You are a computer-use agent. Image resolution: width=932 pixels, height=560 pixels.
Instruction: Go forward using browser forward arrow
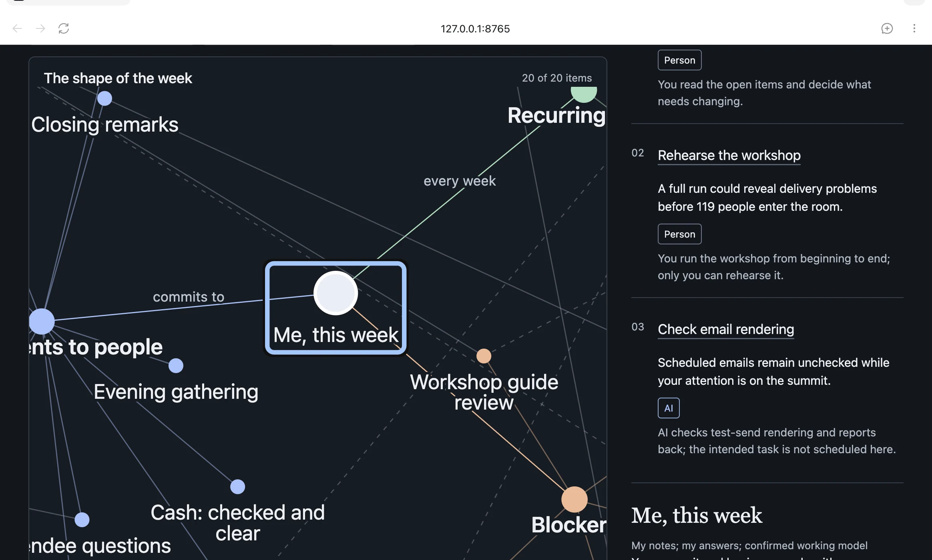(40, 28)
